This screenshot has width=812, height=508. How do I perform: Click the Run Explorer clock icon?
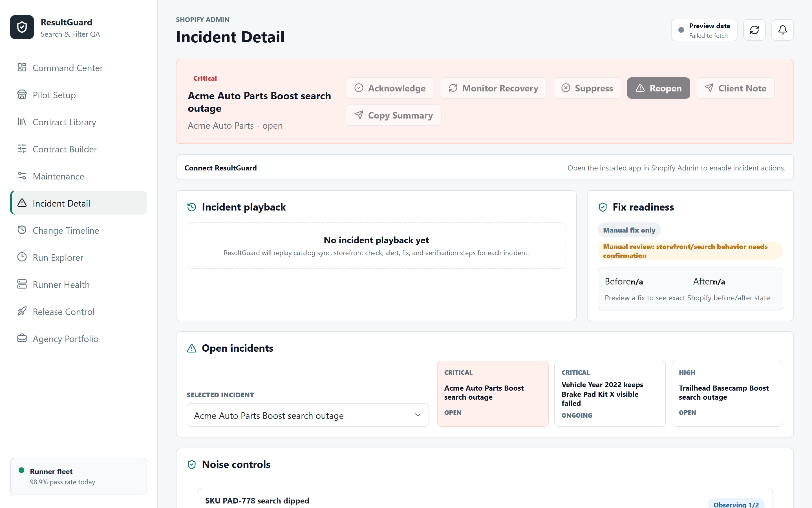point(22,257)
